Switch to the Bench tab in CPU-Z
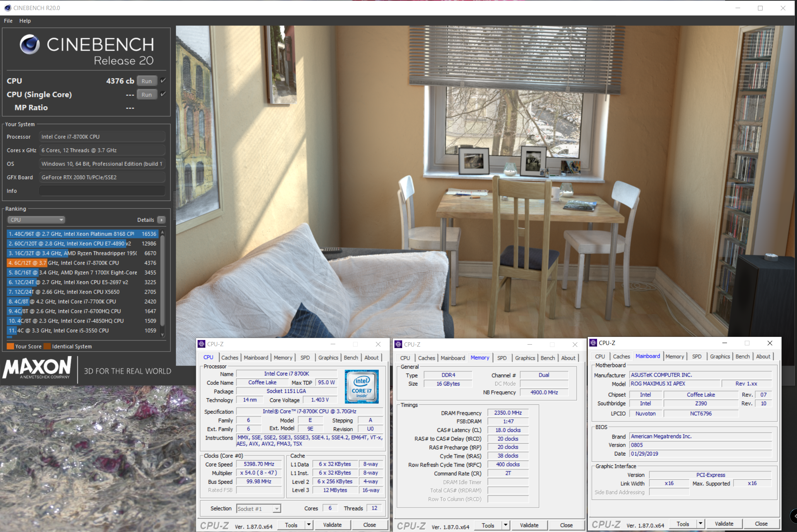 [351, 357]
